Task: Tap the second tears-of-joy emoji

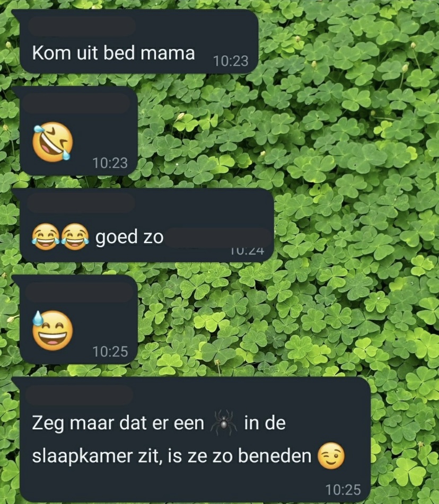Action: point(75,237)
